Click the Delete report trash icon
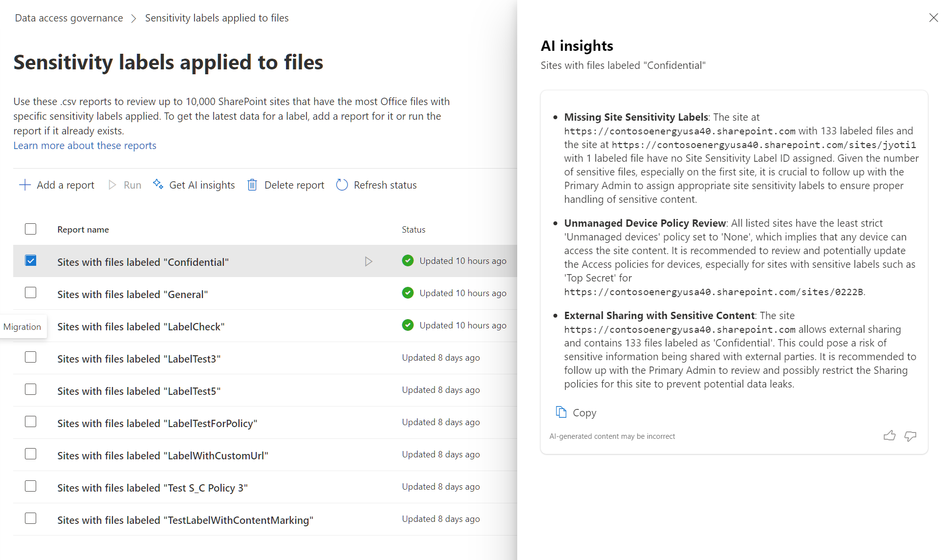The height and width of the screenshot is (560, 944). 252,185
